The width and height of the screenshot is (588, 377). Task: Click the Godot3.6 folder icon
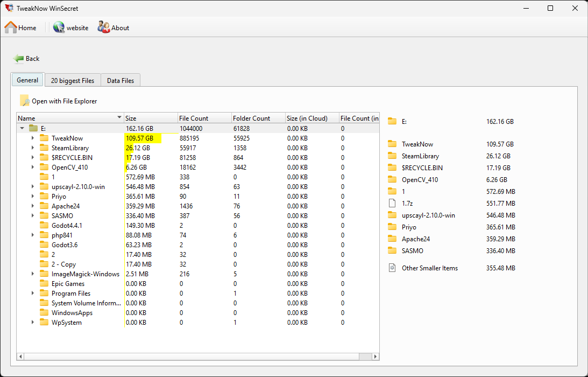[44, 245]
